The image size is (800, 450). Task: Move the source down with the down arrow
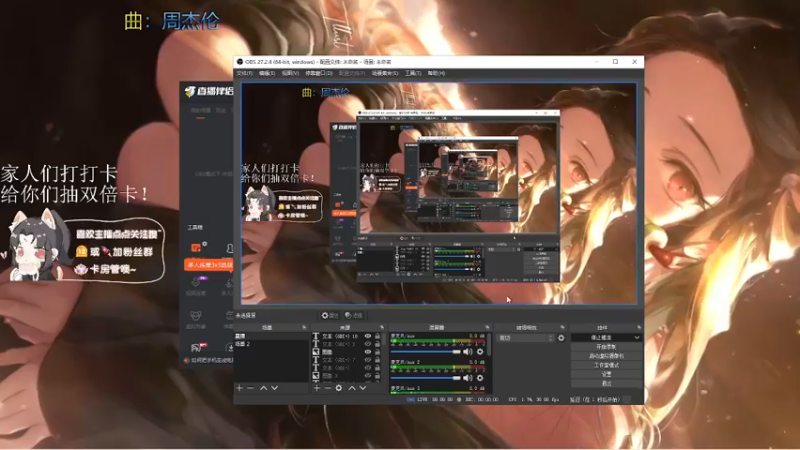click(363, 388)
